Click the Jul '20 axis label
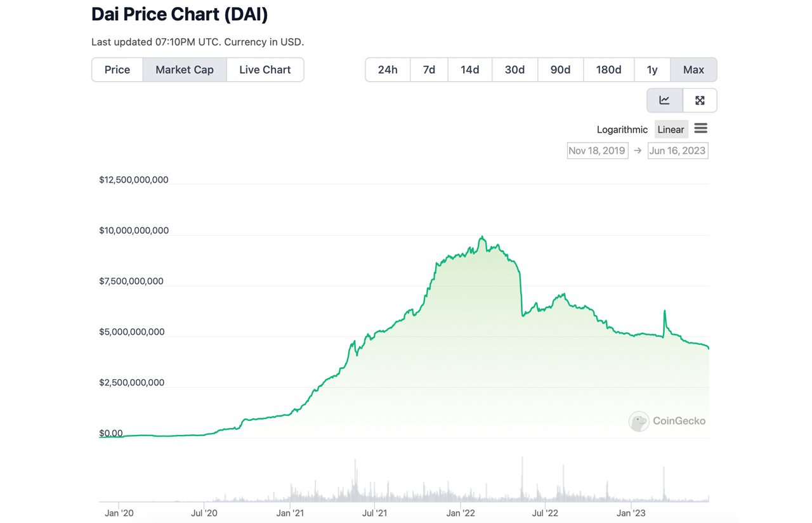The height and width of the screenshot is (523, 812). coord(204,513)
